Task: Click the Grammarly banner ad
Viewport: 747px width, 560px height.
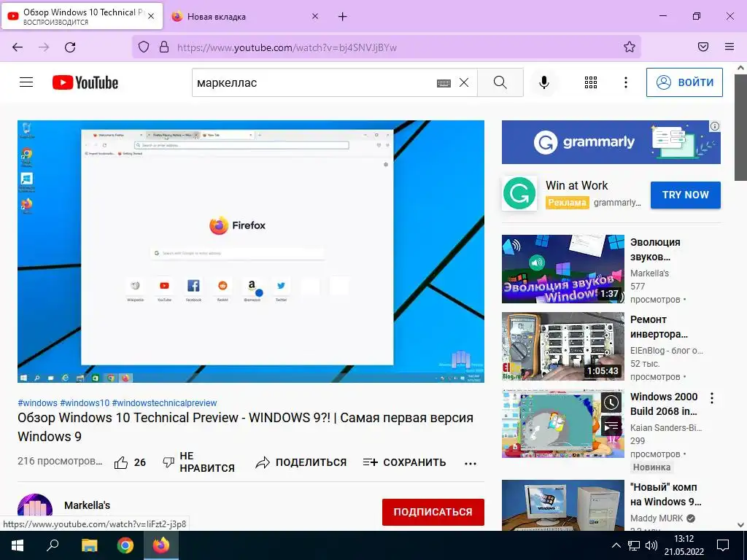Action: (611, 142)
